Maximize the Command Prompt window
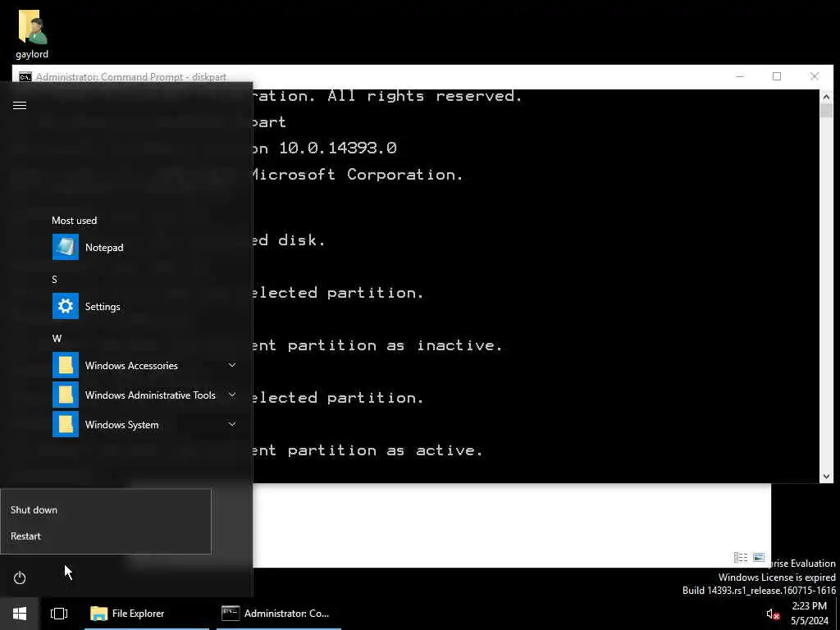The height and width of the screenshot is (630, 840). click(x=777, y=76)
